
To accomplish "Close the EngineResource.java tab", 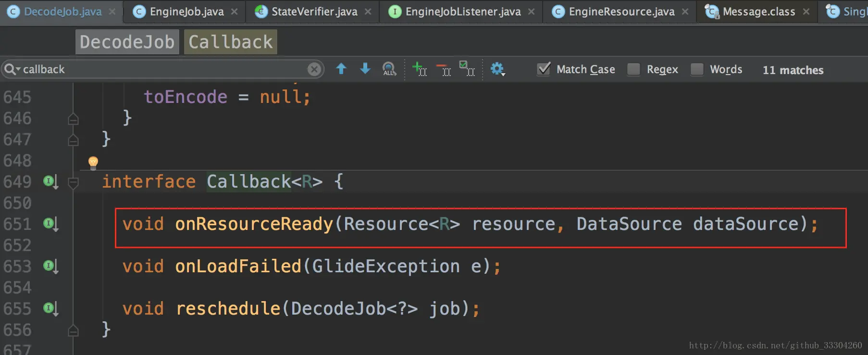I will (685, 12).
